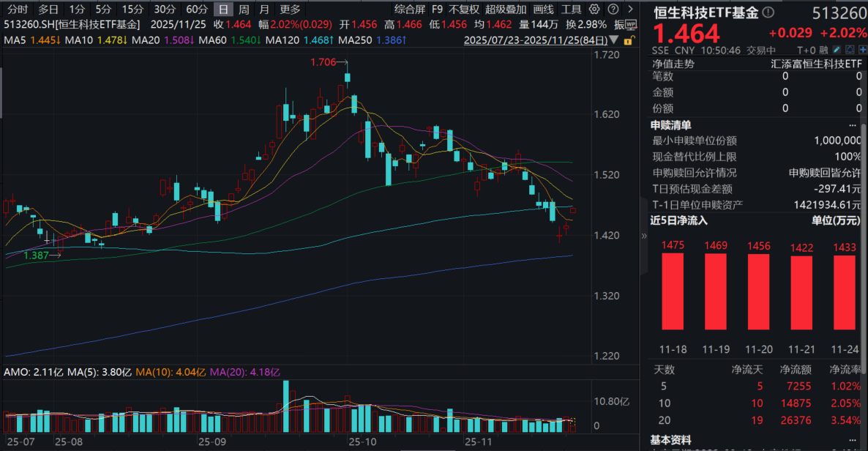Open the 画线 drawing tools button
This screenshot has height=451, width=868.
(544, 10)
